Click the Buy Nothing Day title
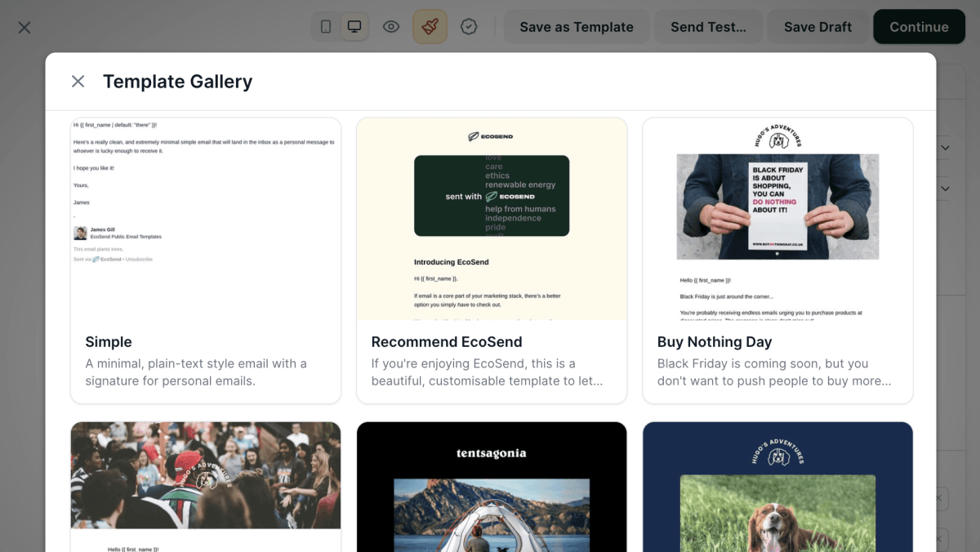Screen dimensions: 980x552 (x=715, y=342)
